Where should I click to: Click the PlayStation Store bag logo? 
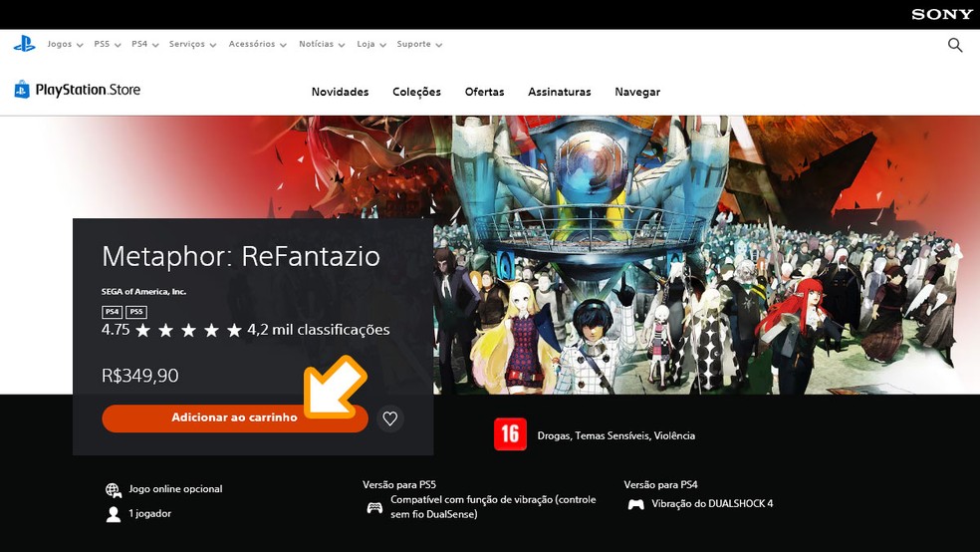(x=22, y=90)
